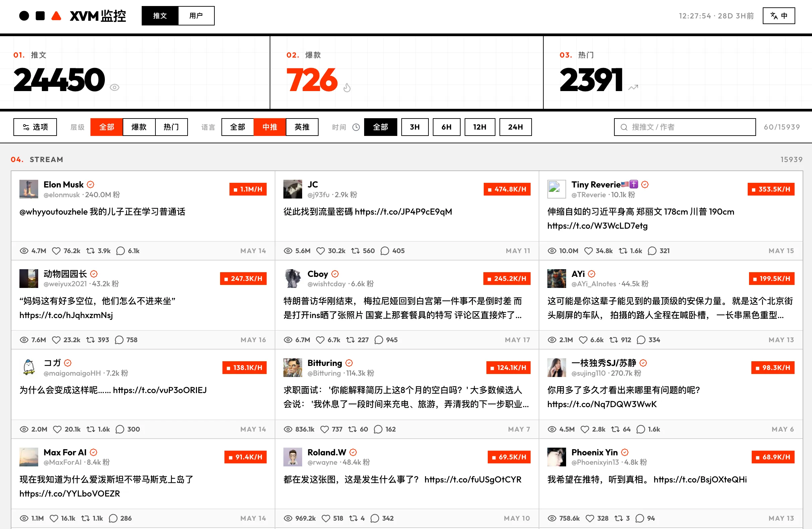
Task: Open link https://t.co/JP4P9cE9qM in JC's tweet
Action: click(x=403, y=212)
